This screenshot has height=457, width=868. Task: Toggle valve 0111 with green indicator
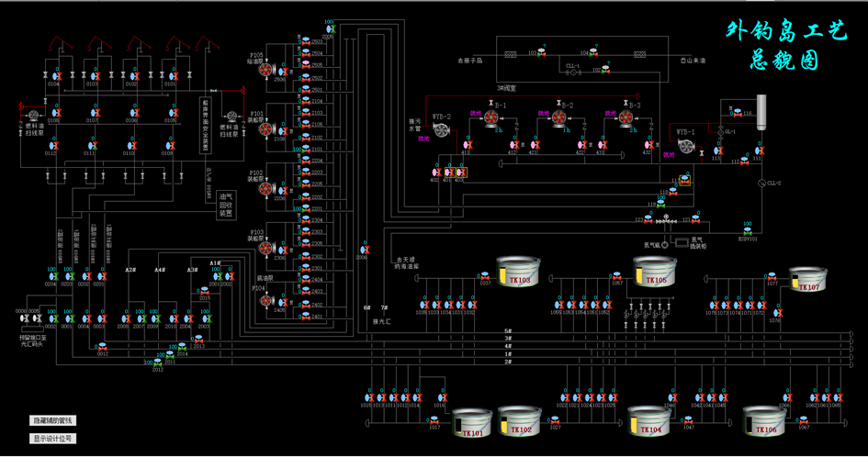(x=93, y=146)
